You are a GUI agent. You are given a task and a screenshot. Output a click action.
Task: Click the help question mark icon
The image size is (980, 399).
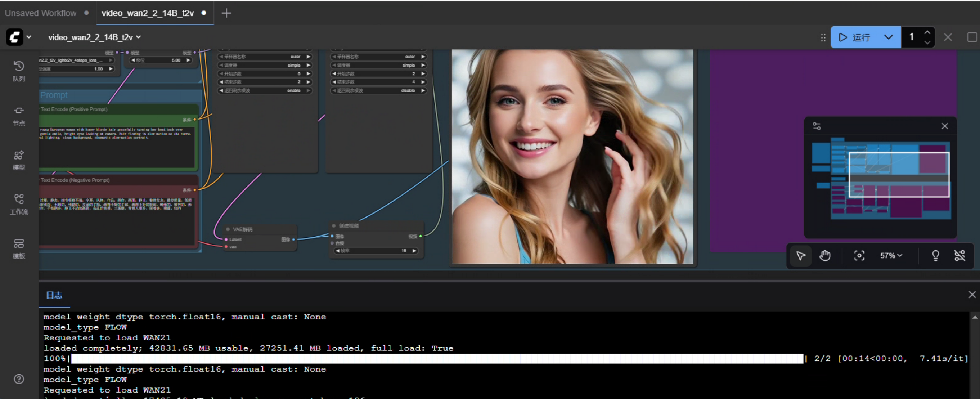19,379
